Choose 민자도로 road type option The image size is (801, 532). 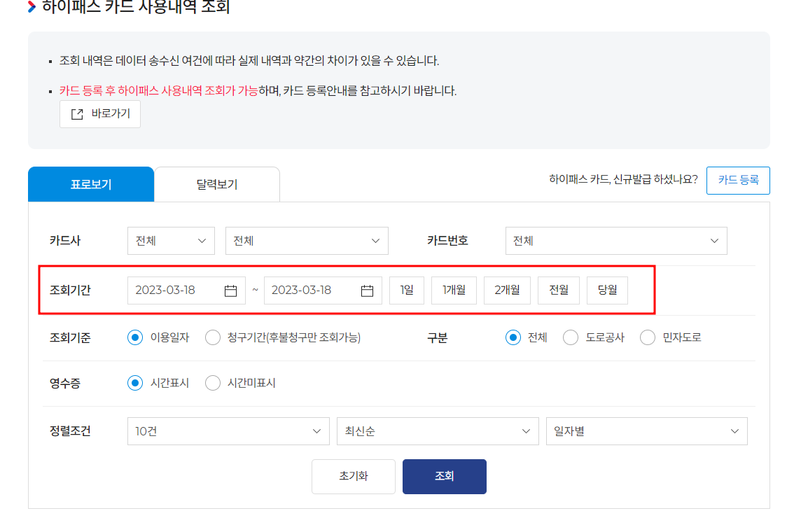pyautogui.click(x=648, y=337)
